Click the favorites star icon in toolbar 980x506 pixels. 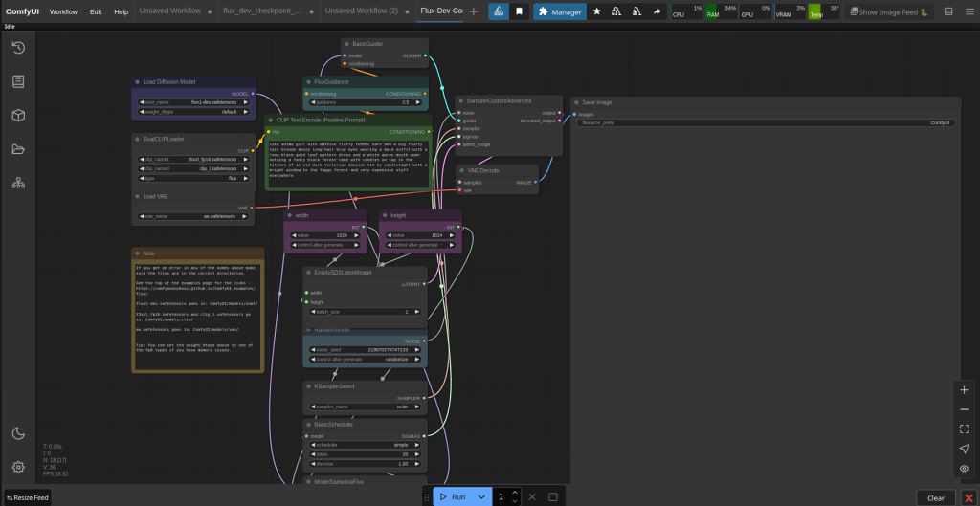(x=597, y=11)
